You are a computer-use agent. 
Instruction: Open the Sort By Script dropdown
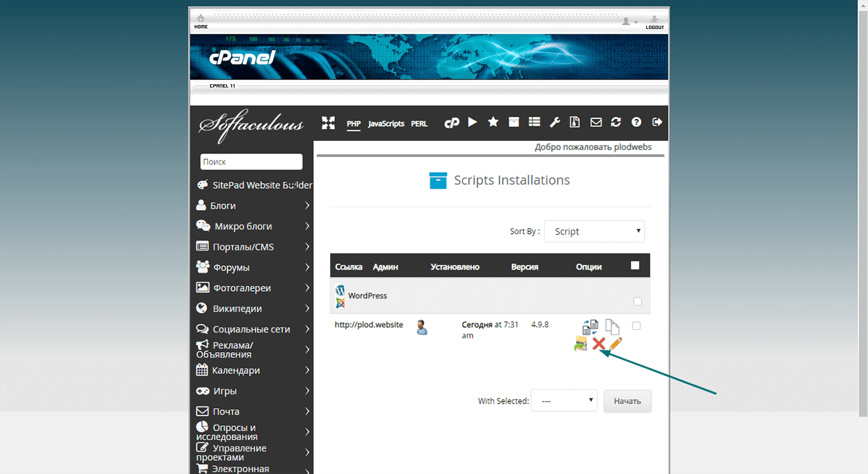tap(594, 231)
